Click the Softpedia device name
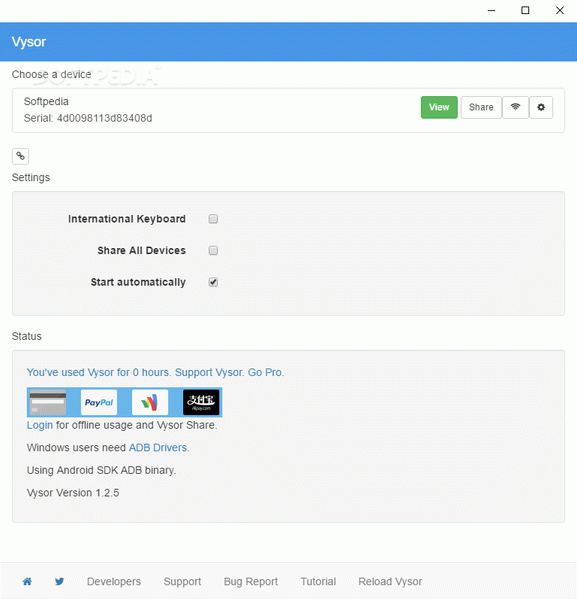Image resolution: width=577 pixels, height=600 pixels. (46, 101)
